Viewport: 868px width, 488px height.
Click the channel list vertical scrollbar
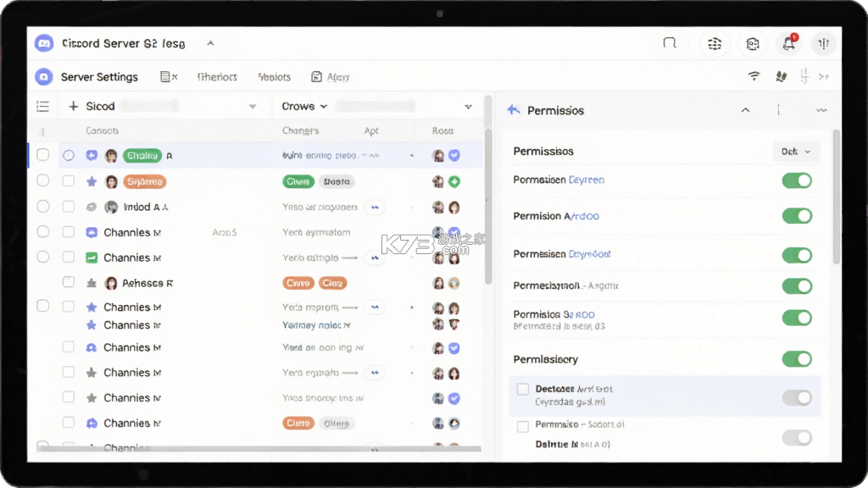488,207
